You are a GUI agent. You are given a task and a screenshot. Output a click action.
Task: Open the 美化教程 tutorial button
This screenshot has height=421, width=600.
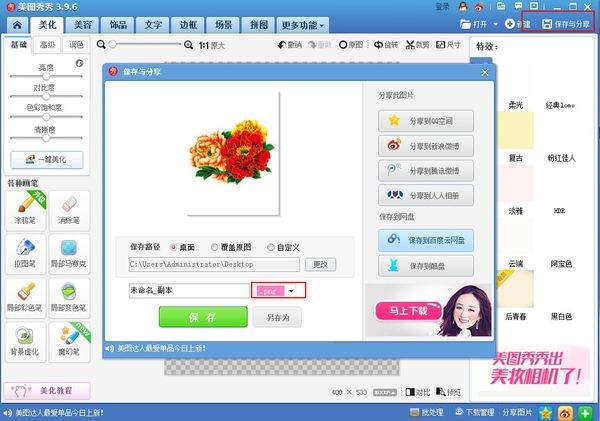point(47,391)
